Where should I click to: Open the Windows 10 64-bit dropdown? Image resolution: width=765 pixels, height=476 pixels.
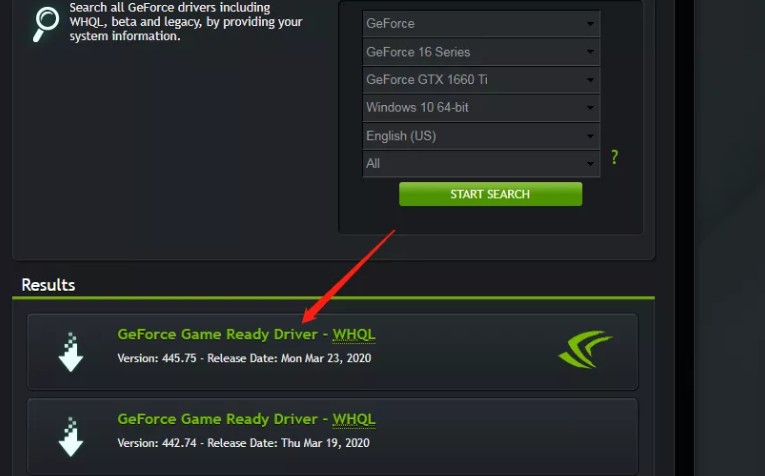coord(481,107)
